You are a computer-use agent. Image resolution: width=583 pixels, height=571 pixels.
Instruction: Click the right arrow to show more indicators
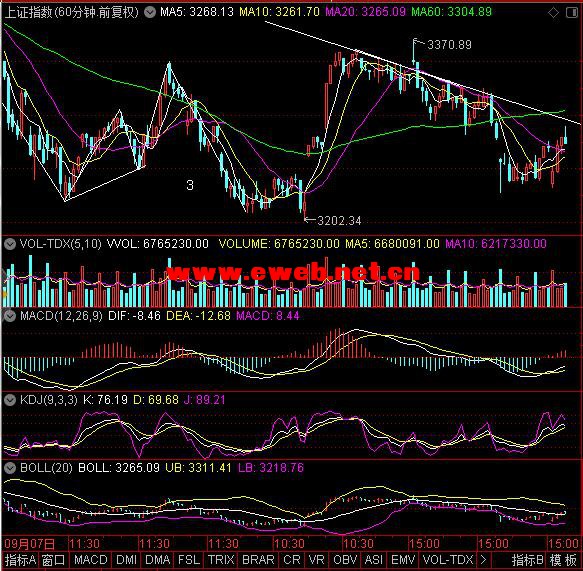[483, 560]
